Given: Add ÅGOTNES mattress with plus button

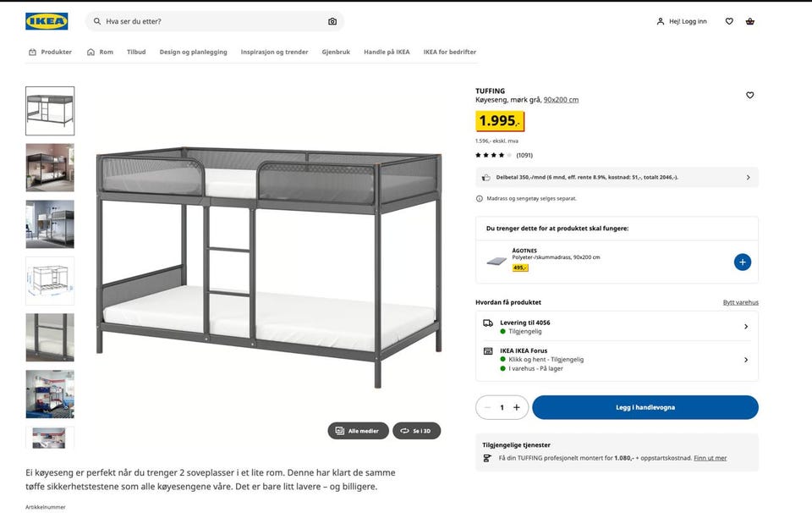Looking at the screenshot, I should (x=742, y=262).
